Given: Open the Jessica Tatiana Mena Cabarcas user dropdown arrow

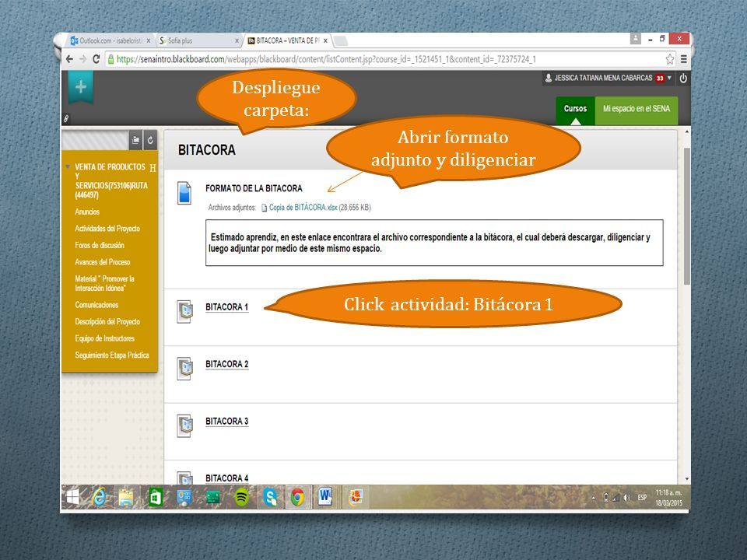Looking at the screenshot, I should click(669, 78).
